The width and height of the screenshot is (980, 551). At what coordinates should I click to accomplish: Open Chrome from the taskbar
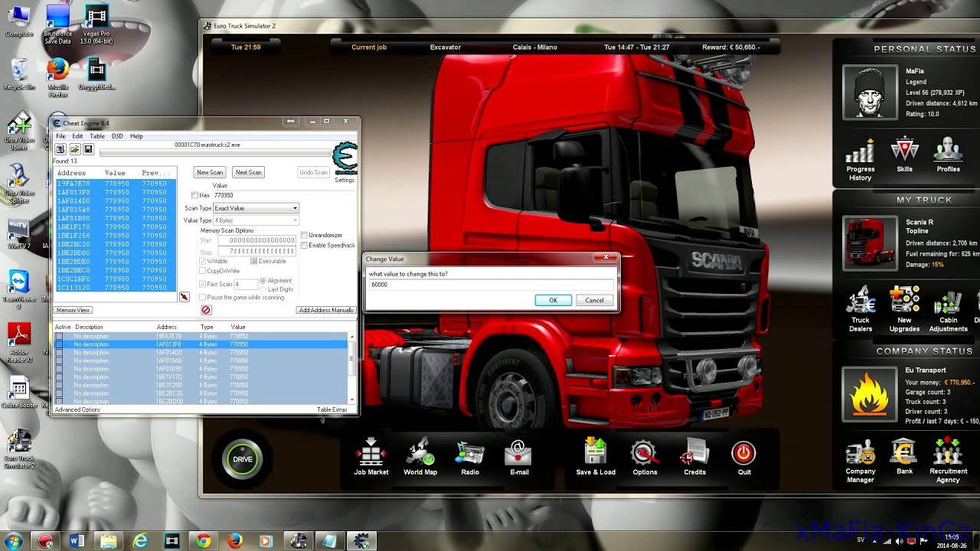point(203,540)
